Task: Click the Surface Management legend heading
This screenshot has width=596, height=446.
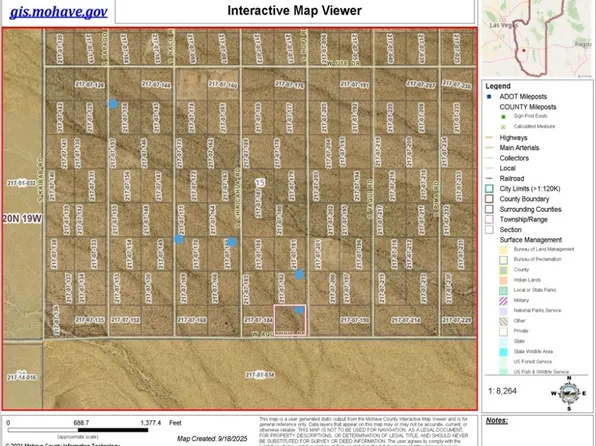Action: pos(530,240)
